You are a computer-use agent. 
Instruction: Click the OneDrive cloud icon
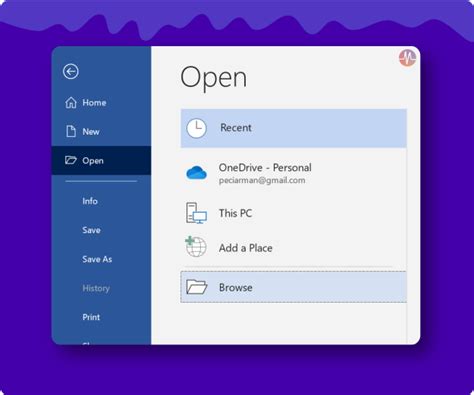point(196,173)
